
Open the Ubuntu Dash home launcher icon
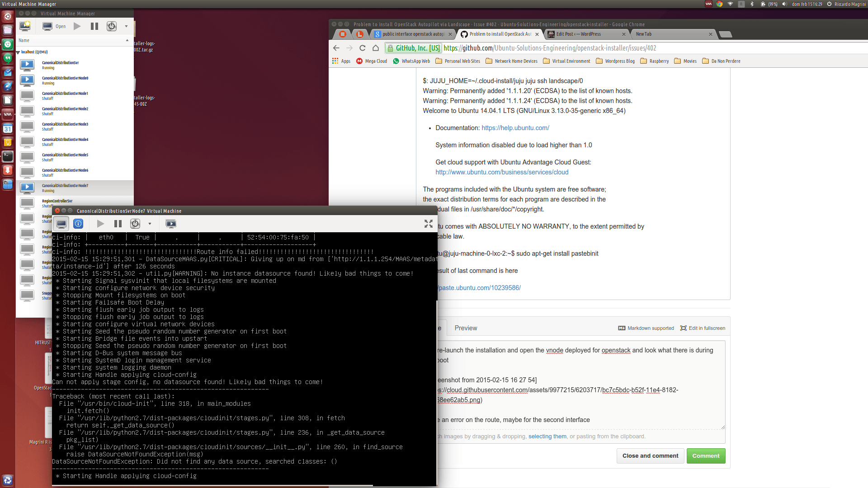(x=8, y=16)
